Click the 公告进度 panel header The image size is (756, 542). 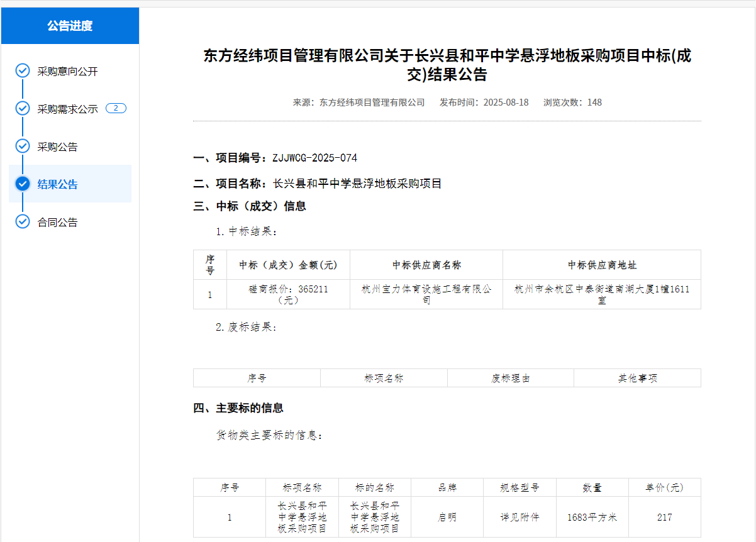(70, 26)
